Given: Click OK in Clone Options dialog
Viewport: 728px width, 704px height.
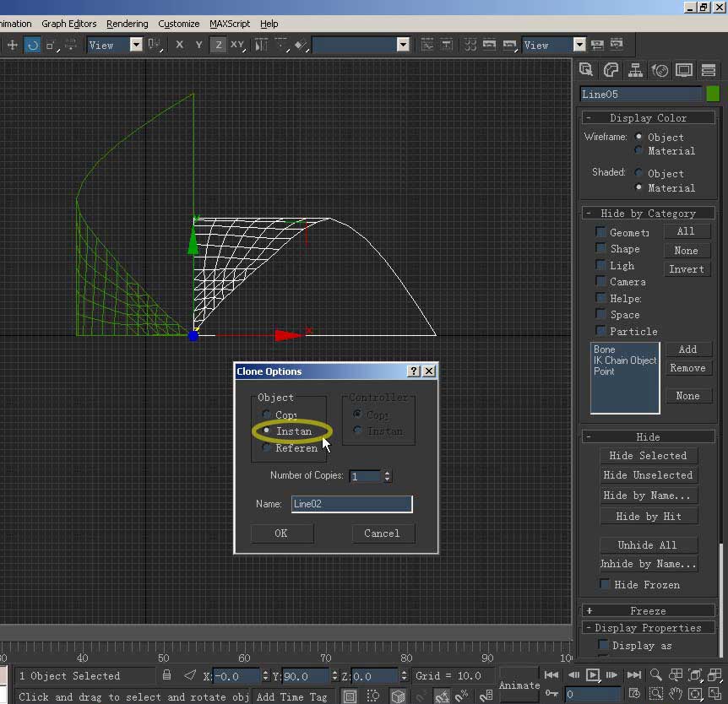Looking at the screenshot, I should [281, 533].
